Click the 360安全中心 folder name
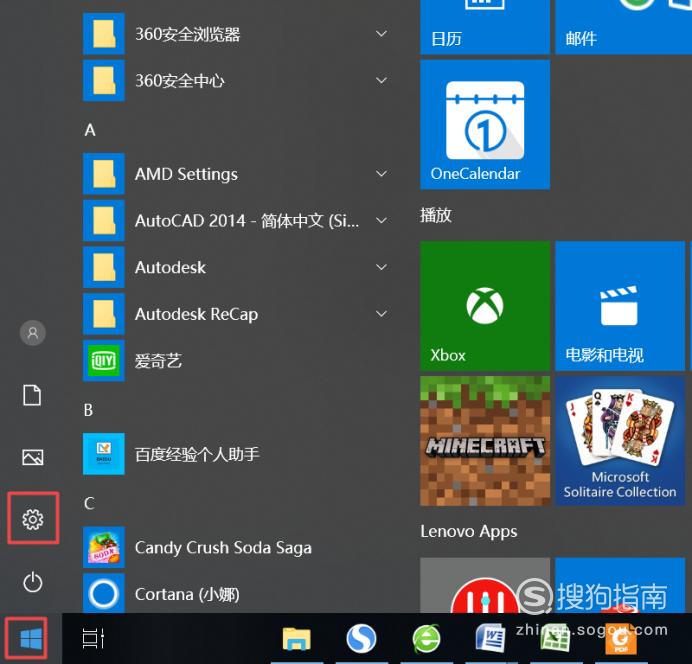Image resolution: width=692 pixels, height=664 pixels. (x=180, y=81)
